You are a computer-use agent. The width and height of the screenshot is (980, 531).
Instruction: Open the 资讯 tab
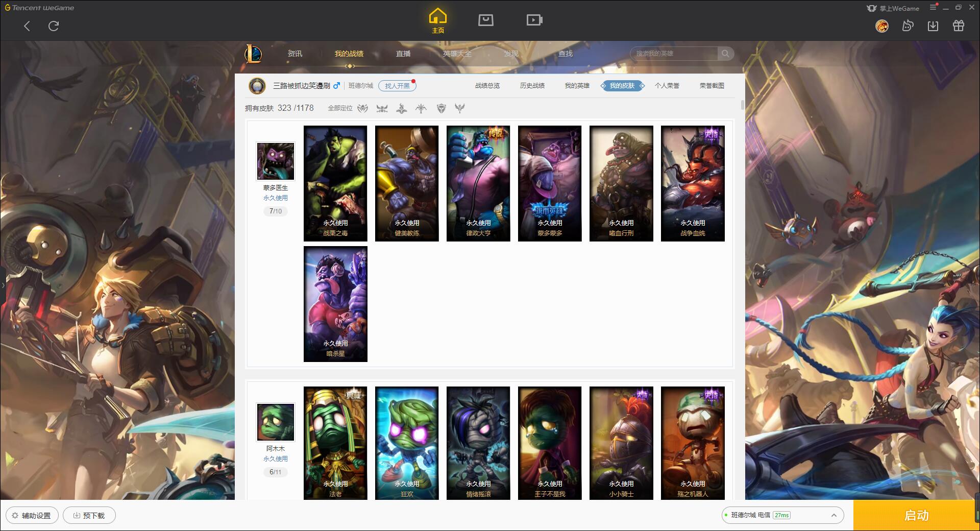295,54
